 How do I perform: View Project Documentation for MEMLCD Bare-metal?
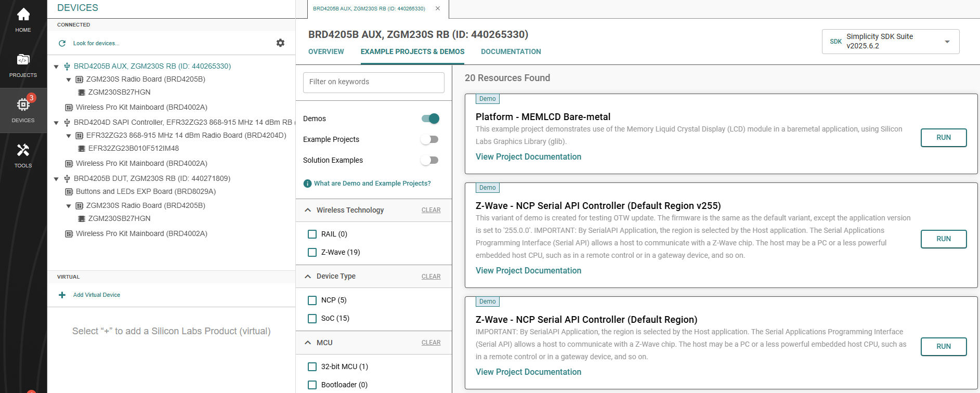click(528, 157)
